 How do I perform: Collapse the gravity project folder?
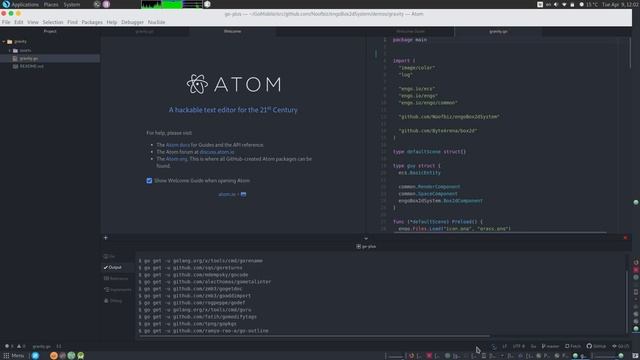pos(4,42)
